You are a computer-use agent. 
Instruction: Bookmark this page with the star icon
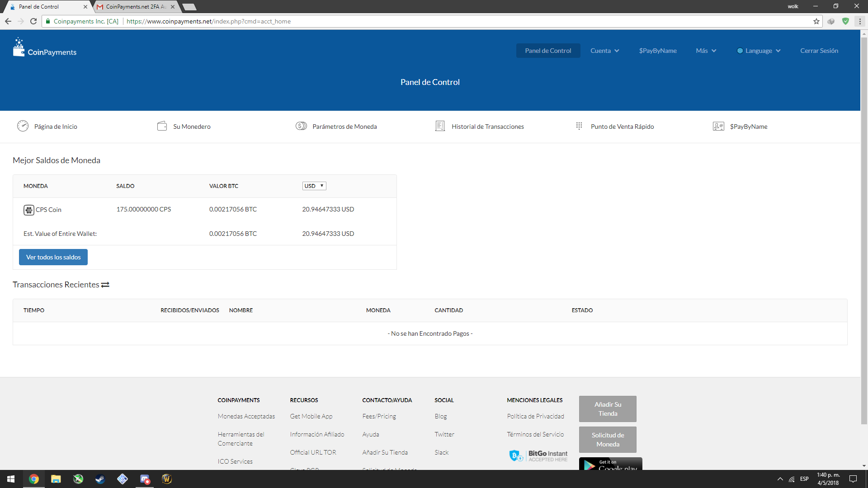[816, 21]
